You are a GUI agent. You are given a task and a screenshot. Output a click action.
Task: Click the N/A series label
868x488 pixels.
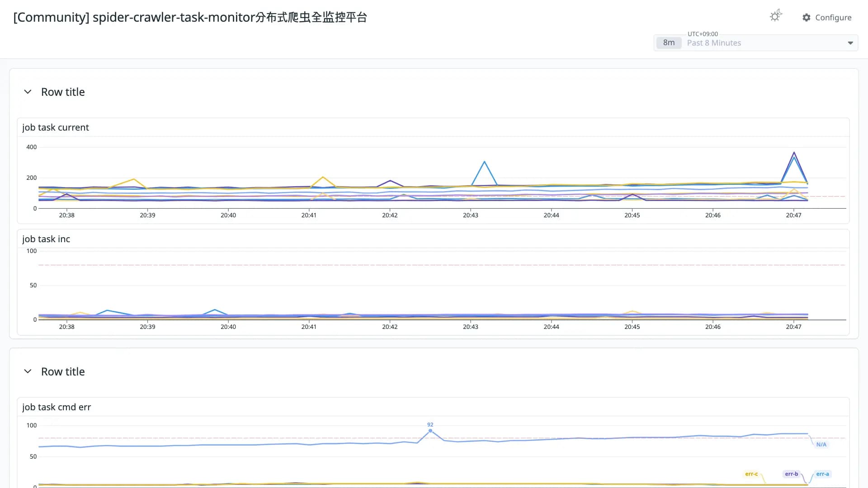821,445
